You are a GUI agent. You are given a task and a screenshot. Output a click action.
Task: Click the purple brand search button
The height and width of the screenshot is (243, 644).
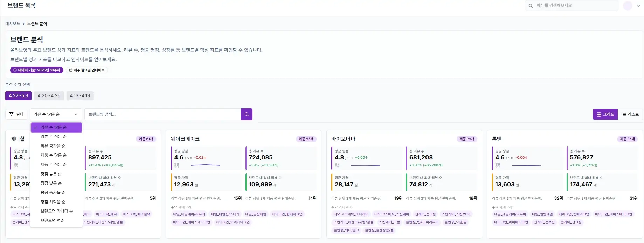click(x=247, y=114)
